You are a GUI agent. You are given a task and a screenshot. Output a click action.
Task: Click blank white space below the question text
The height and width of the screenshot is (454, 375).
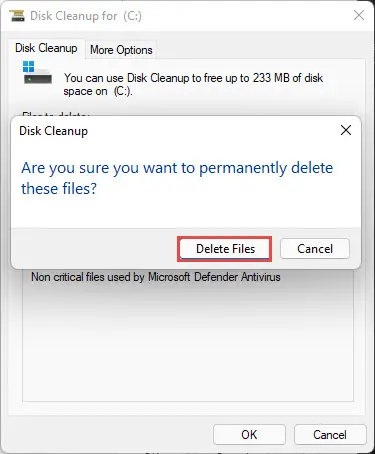tap(186, 213)
